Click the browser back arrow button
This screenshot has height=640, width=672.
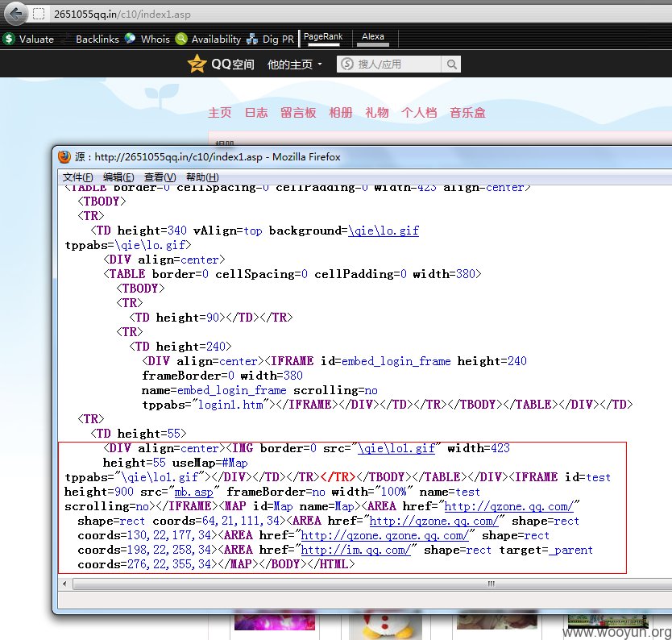click(16, 14)
